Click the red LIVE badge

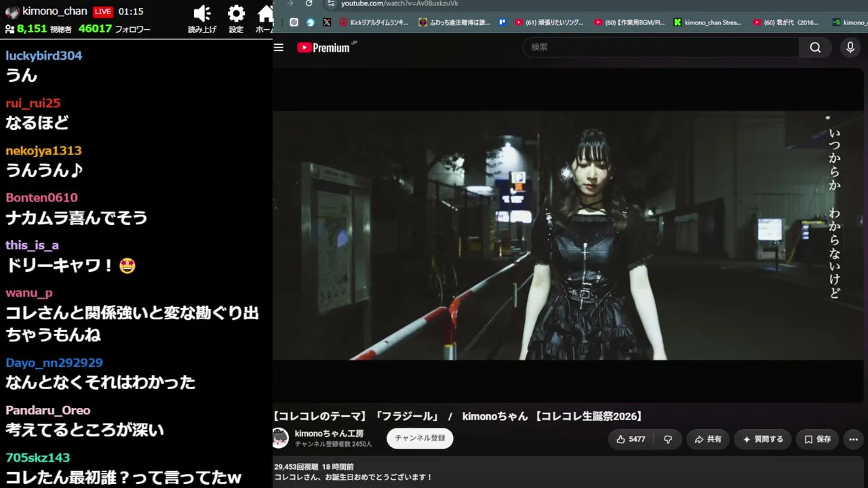pyautogui.click(x=102, y=12)
